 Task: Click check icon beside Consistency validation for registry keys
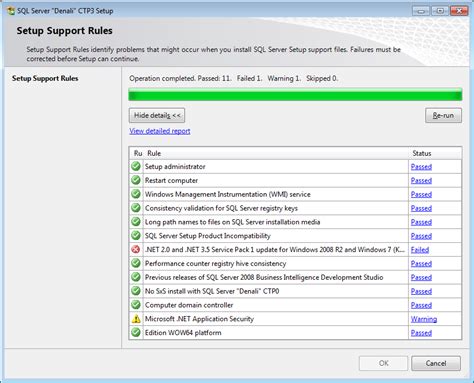click(x=136, y=208)
